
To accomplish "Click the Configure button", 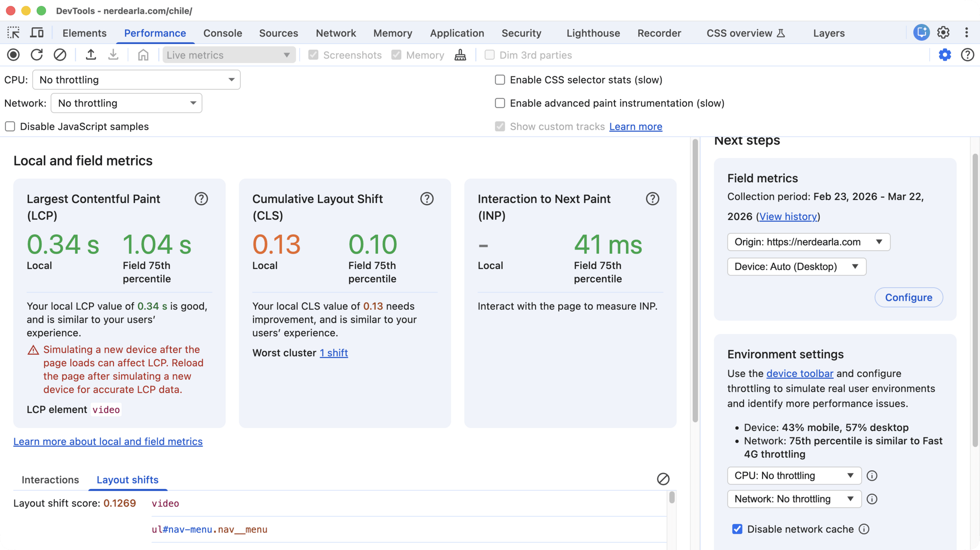I will [908, 297].
